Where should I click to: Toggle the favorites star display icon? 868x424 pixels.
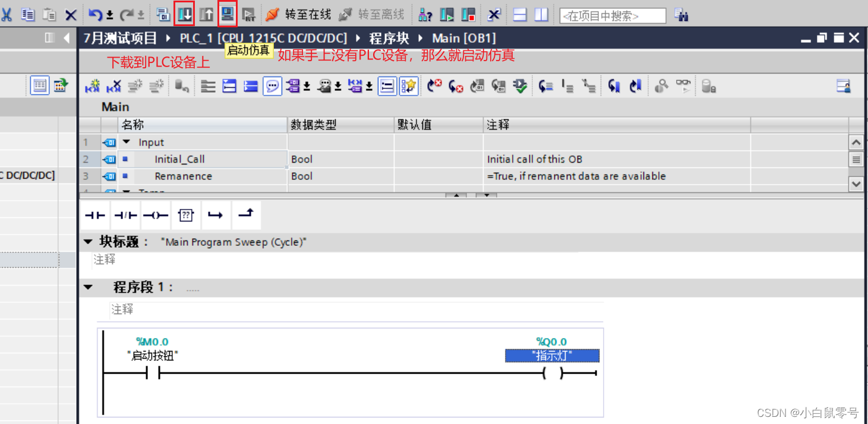(x=409, y=87)
